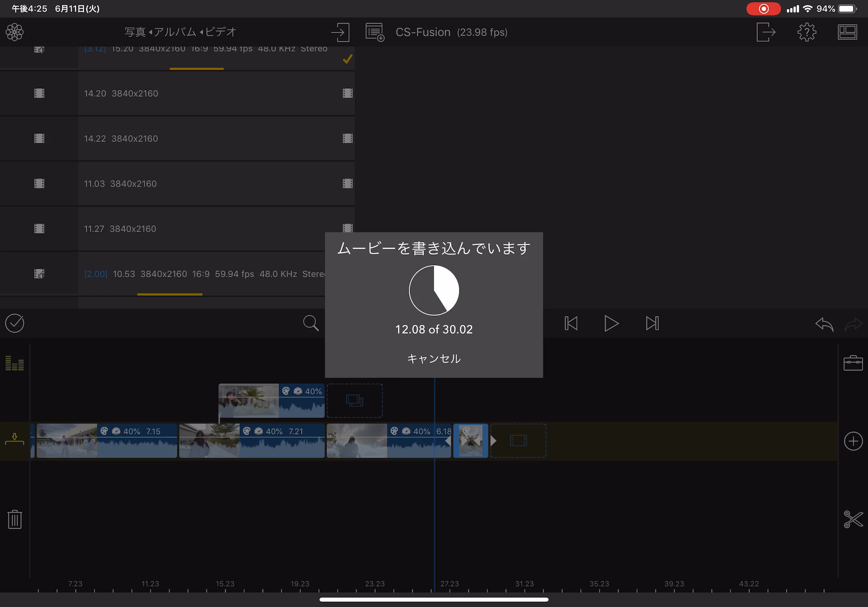Viewport: 868px width, 607px height.
Task: Tap the import media arrow icon
Action: [340, 32]
